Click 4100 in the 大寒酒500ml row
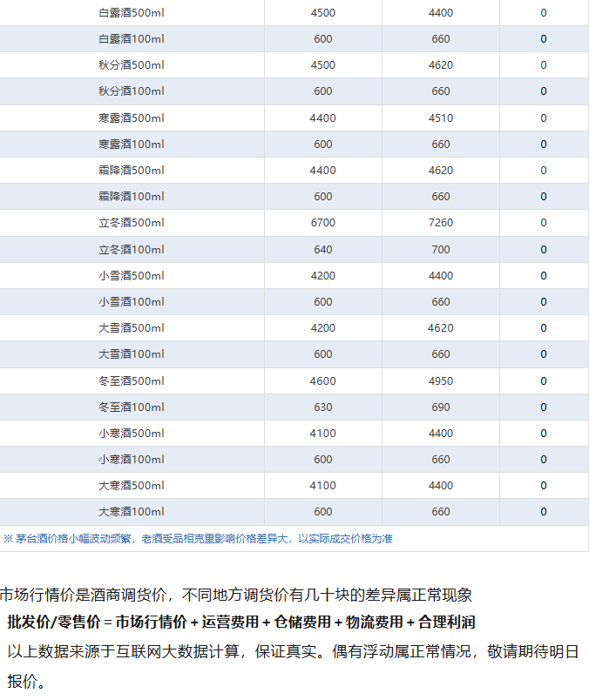 (x=322, y=485)
